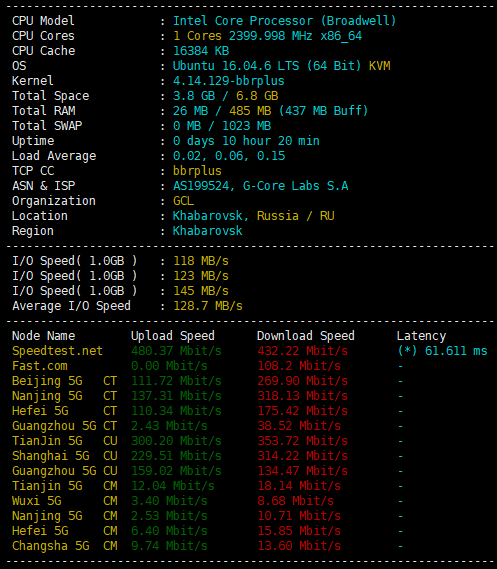Select the OS text 'Ubuntu 16.04.6 LTS (64 Bit)'
The image size is (497, 569).
point(267,66)
